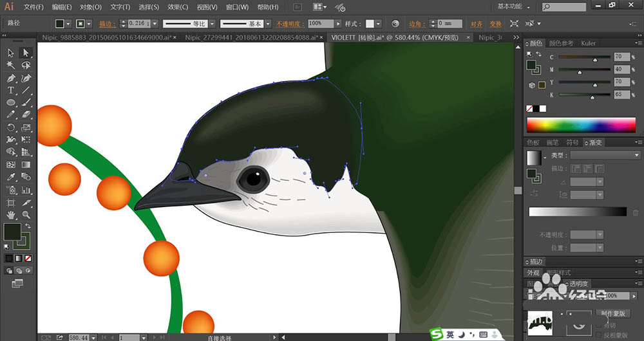This screenshot has width=644, height=341.
Task: Select the Pen tool
Action: [x=11, y=78]
